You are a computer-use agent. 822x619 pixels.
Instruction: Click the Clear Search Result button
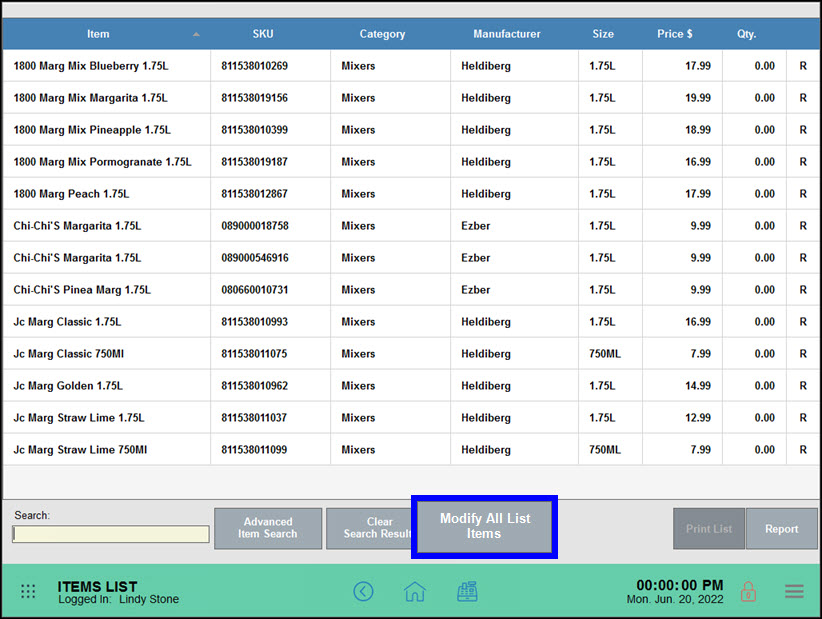[x=370, y=528]
